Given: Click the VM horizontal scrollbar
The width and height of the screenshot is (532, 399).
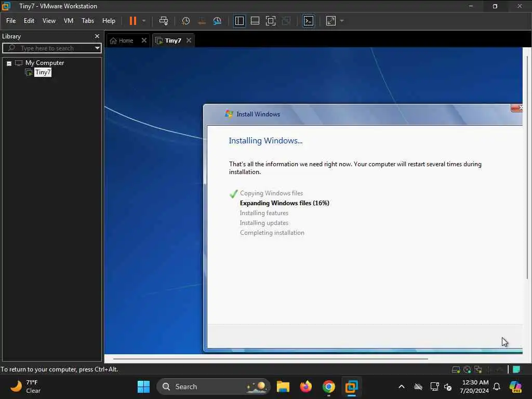Looking at the screenshot, I should click(270, 358).
